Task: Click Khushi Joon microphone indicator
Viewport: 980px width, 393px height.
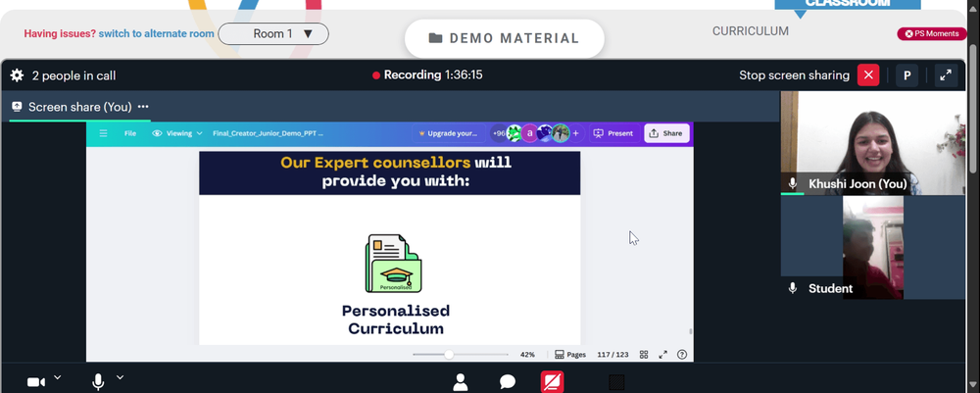Action: click(793, 183)
